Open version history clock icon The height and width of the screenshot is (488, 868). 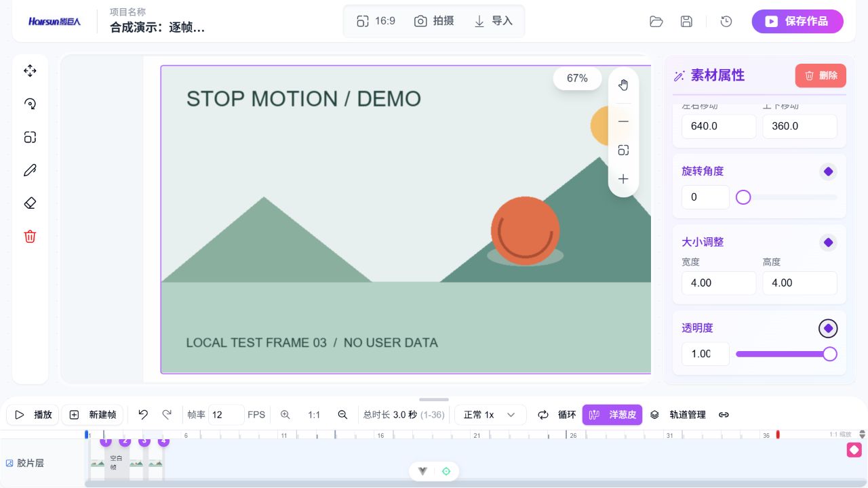[726, 22]
